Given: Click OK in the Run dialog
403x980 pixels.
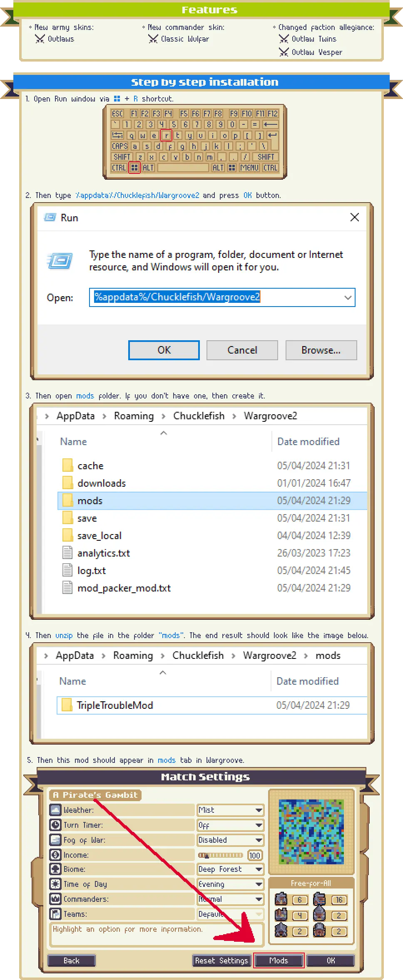Looking at the screenshot, I should pos(164,350).
